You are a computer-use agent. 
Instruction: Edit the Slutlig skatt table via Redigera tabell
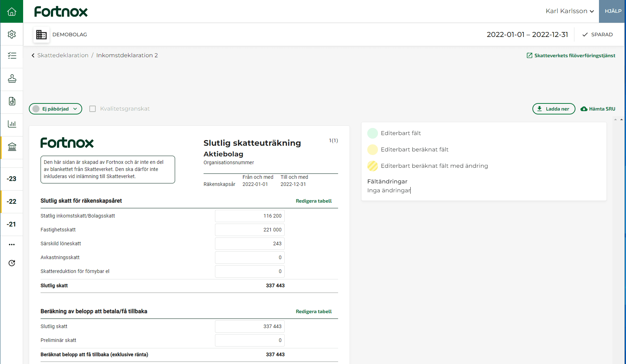314,201
